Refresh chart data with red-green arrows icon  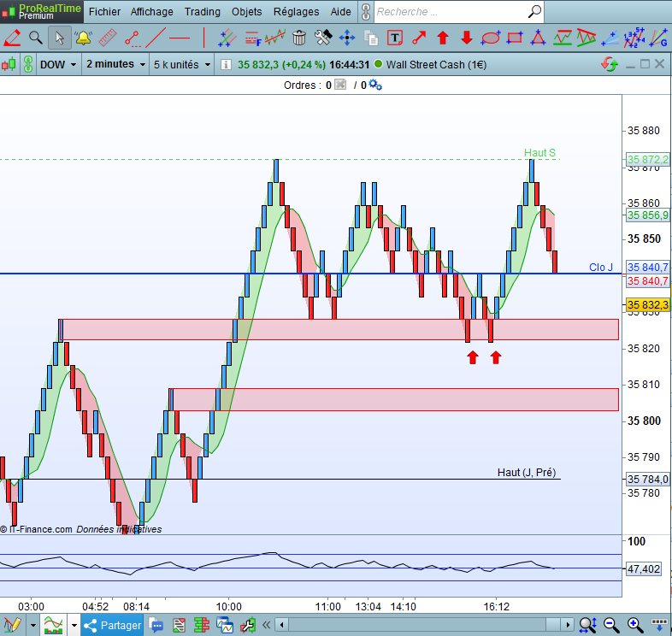610,65
